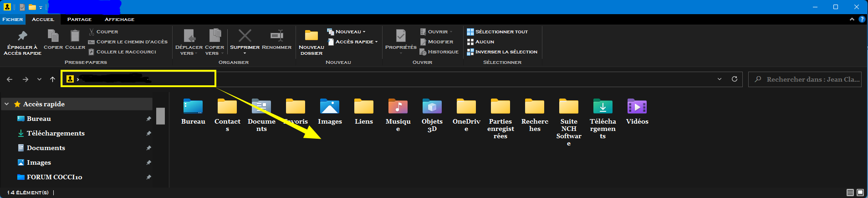Create a Nouveau dossier

311,42
